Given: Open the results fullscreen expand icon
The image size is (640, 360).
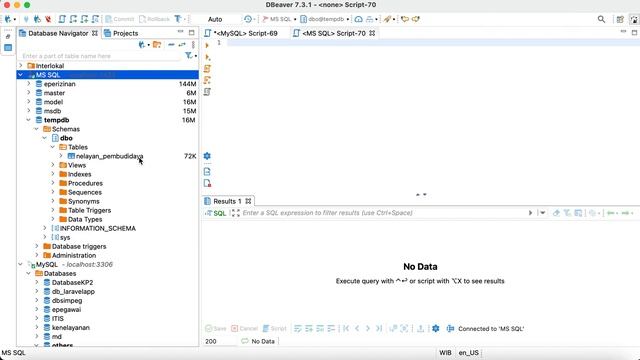Looking at the screenshot, I should tap(236, 213).
